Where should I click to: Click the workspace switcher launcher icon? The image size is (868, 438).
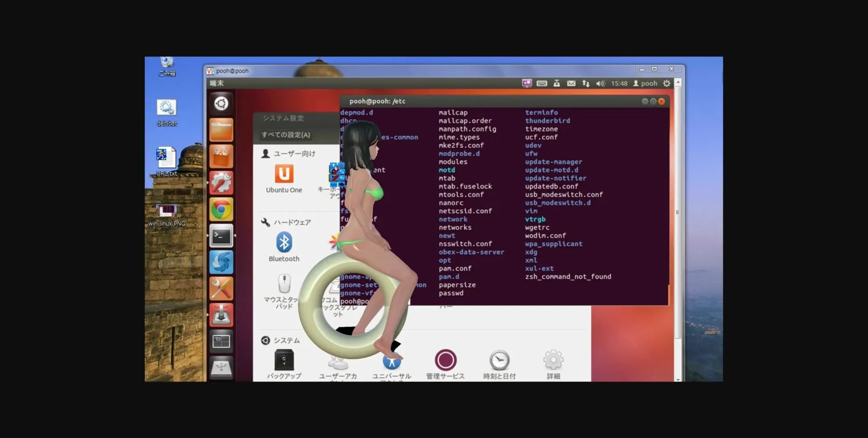click(x=221, y=341)
